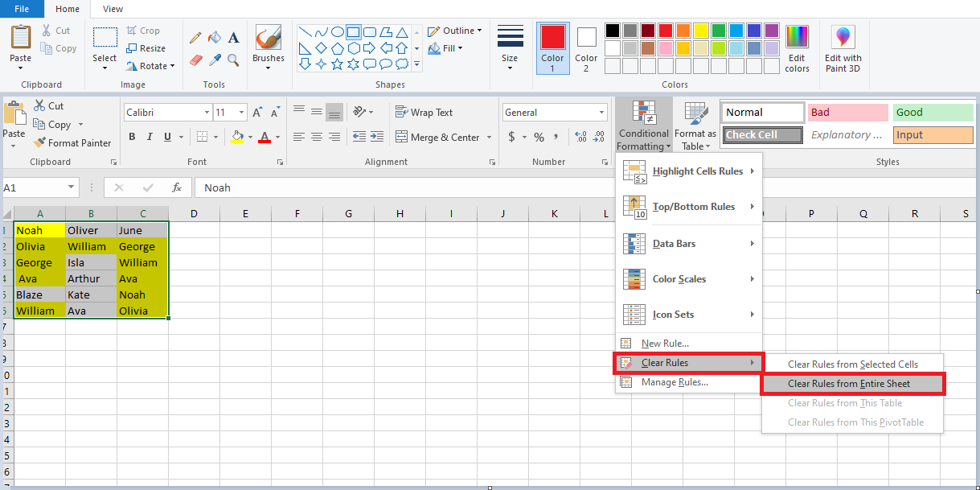Screen dimensions: 980x490
Task: Toggle Wrap Text in the Alignment group
Action: point(424,113)
